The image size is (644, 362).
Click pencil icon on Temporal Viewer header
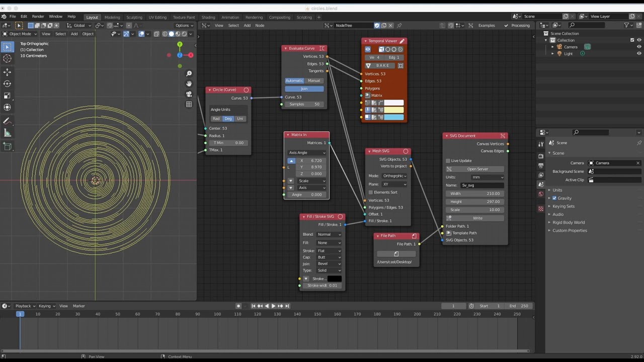(x=402, y=41)
